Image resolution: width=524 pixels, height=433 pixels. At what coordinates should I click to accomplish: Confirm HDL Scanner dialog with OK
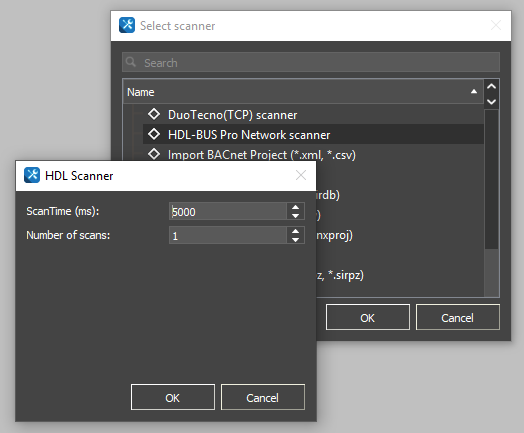173,397
